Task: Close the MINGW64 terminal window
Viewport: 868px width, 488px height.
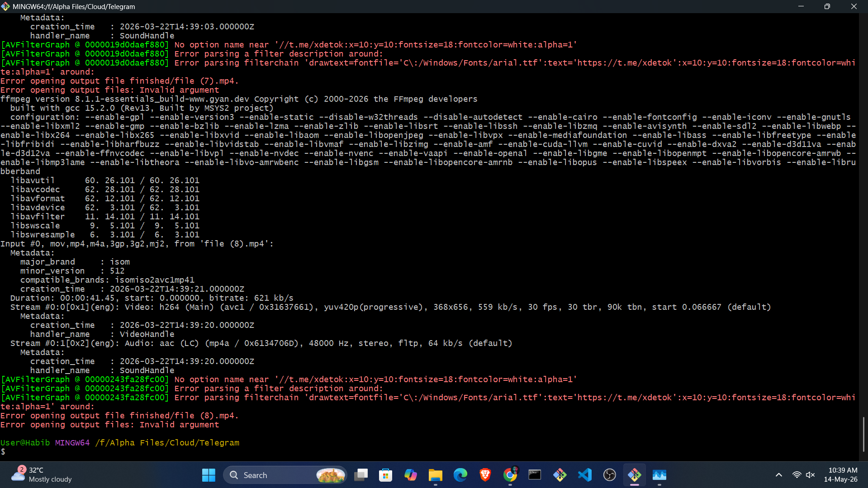Action: [854, 6]
